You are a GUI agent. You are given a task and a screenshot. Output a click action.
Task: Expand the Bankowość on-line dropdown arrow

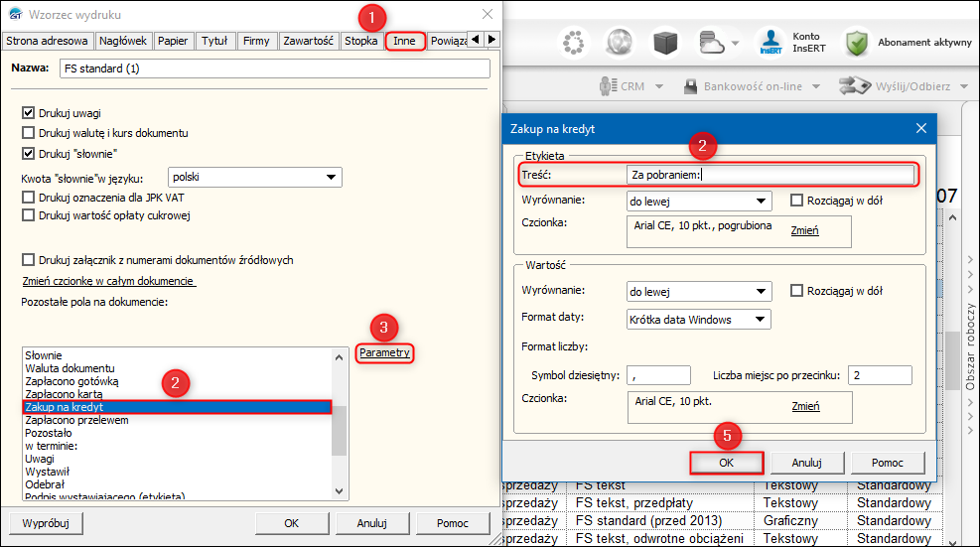tap(815, 86)
